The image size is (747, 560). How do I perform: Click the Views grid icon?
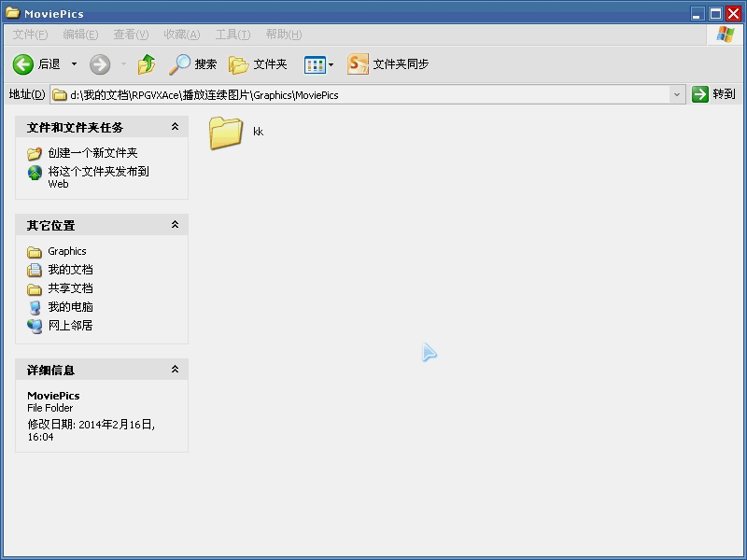(x=315, y=64)
